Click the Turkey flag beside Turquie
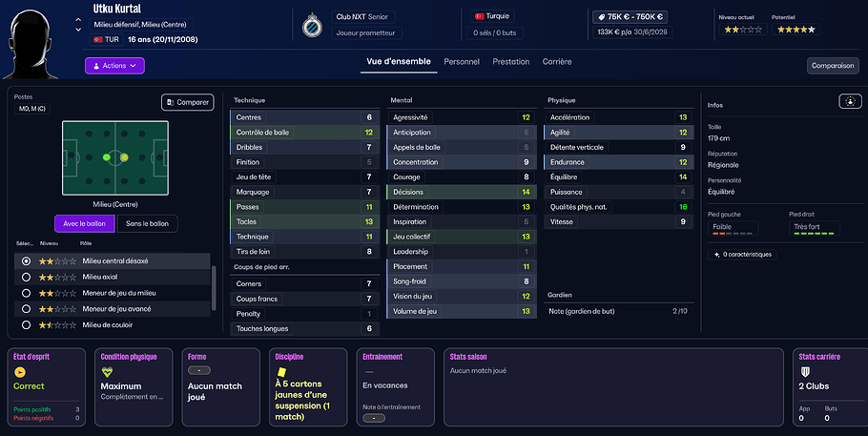This screenshot has width=868, height=436. click(x=479, y=16)
